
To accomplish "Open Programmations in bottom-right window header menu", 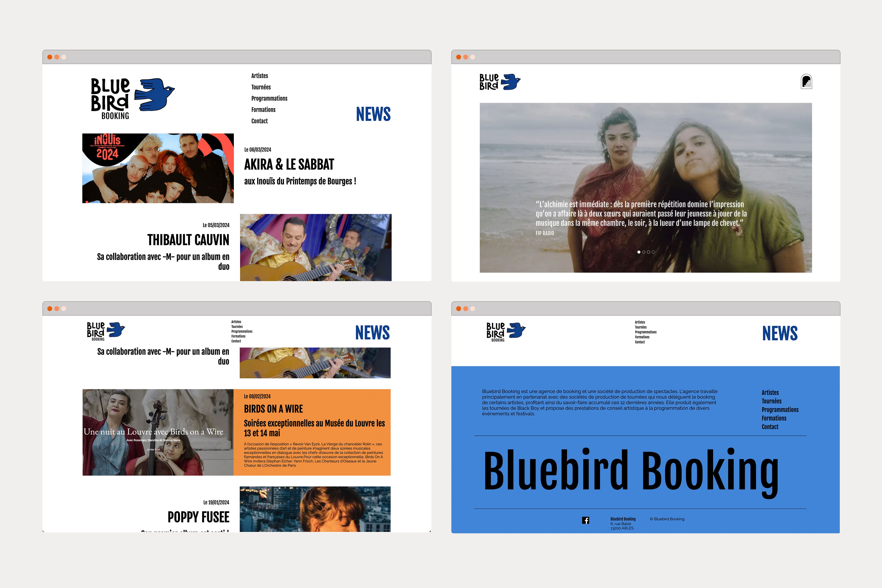I will click(x=646, y=332).
